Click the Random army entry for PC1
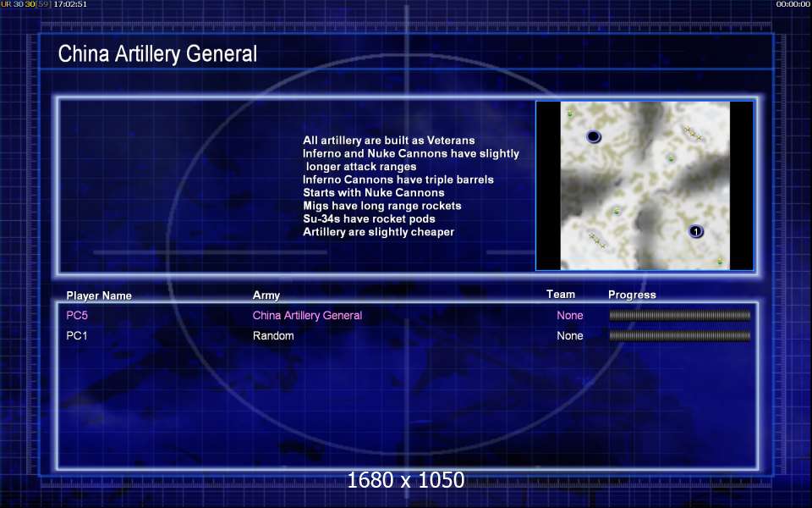 pos(273,336)
